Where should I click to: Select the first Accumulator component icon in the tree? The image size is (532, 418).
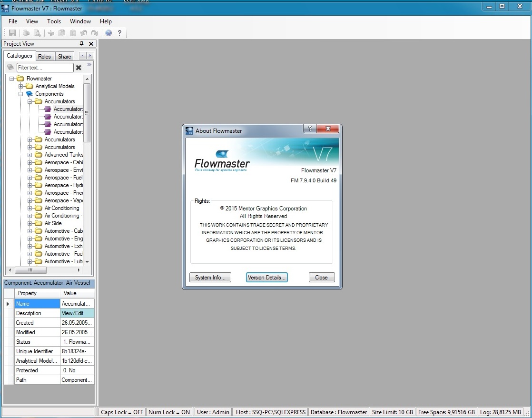tap(48, 109)
